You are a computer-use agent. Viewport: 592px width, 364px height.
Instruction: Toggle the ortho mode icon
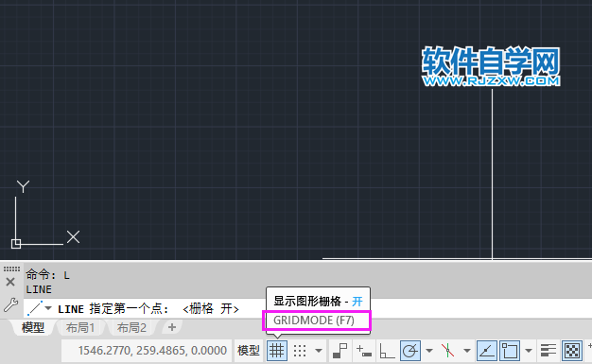click(x=387, y=351)
